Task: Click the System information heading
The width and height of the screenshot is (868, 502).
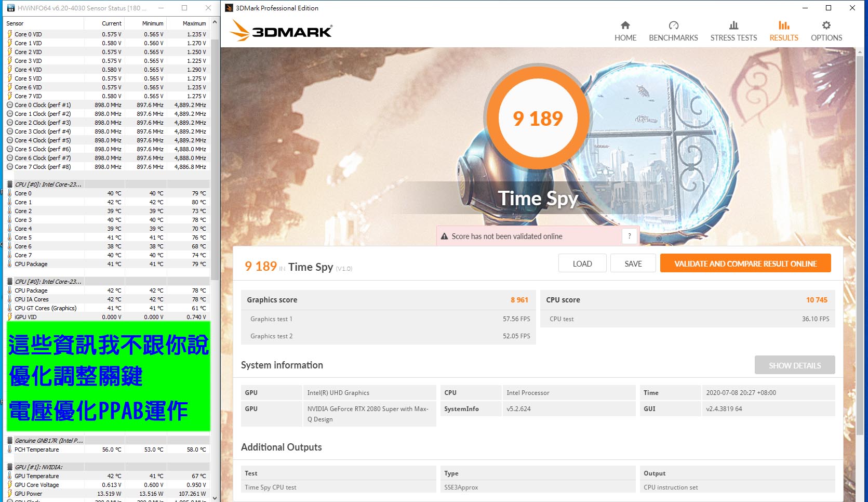Action: 282,365
